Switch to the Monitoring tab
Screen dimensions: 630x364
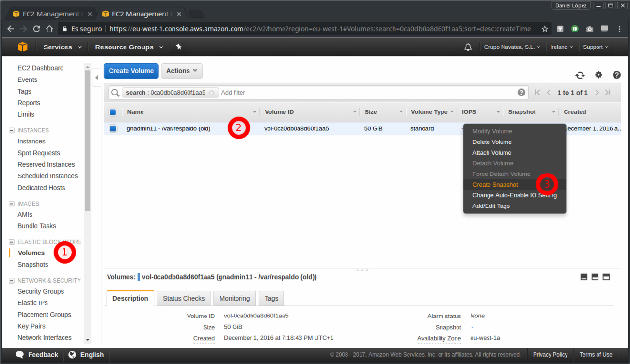(x=234, y=298)
